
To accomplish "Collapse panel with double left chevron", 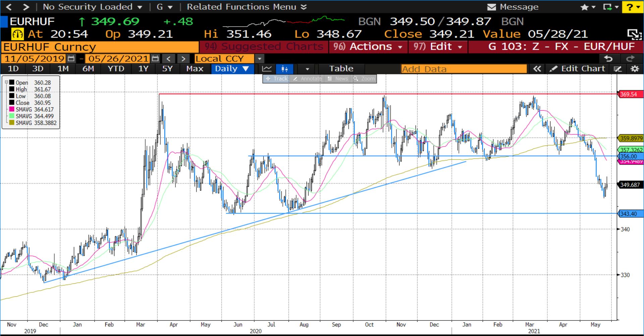I will (537, 69).
